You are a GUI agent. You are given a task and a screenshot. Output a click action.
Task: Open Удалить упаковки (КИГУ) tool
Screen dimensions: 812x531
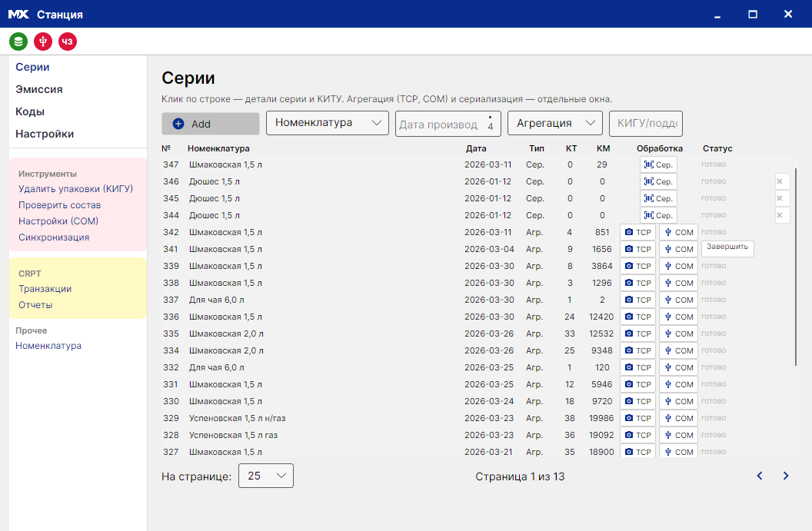[x=75, y=189]
